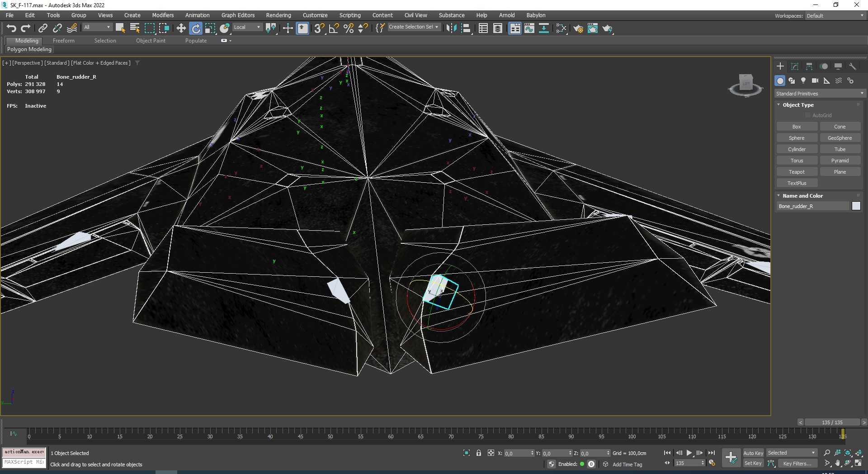Activate the Select and Scale tool
Viewport: 868px width, 474px height.
click(x=210, y=28)
